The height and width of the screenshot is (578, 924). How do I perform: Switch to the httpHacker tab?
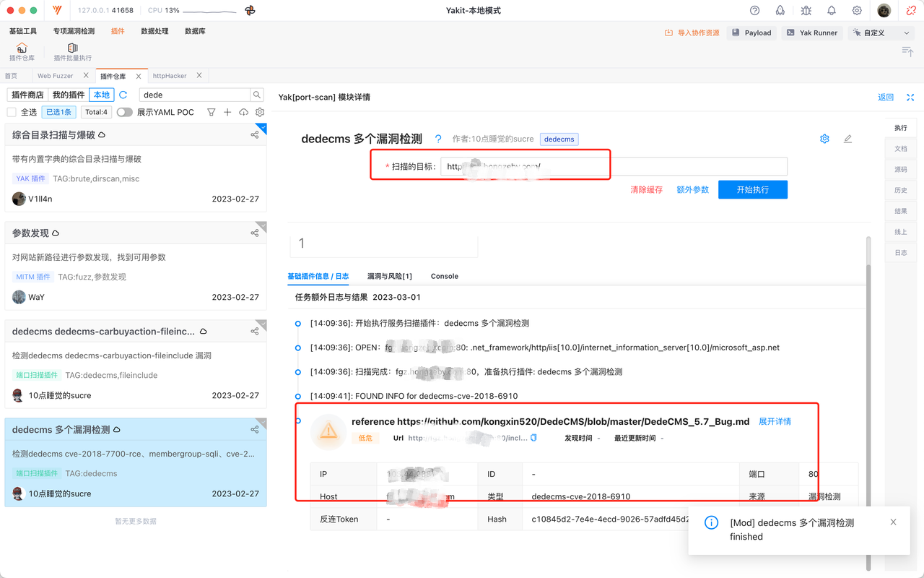170,76
